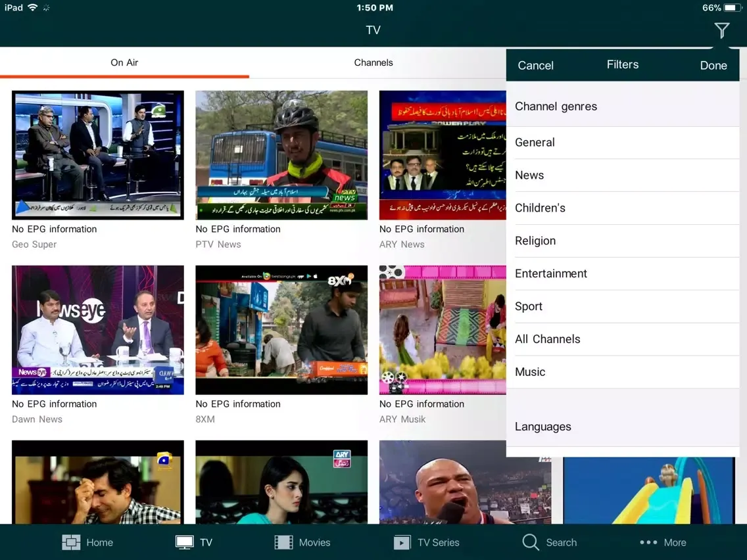This screenshot has height=560, width=747.
Task: Select the Sport genre filter
Action: [x=623, y=307]
